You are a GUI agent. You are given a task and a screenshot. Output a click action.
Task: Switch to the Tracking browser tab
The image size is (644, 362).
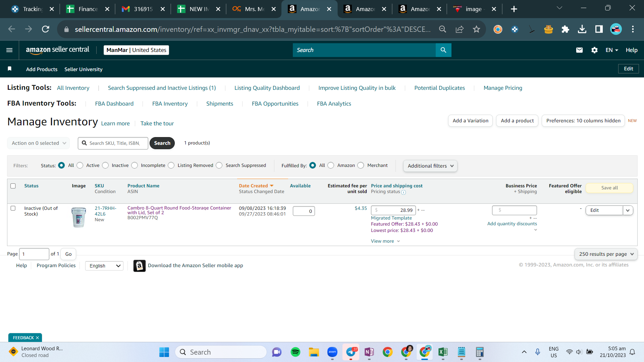(x=32, y=9)
